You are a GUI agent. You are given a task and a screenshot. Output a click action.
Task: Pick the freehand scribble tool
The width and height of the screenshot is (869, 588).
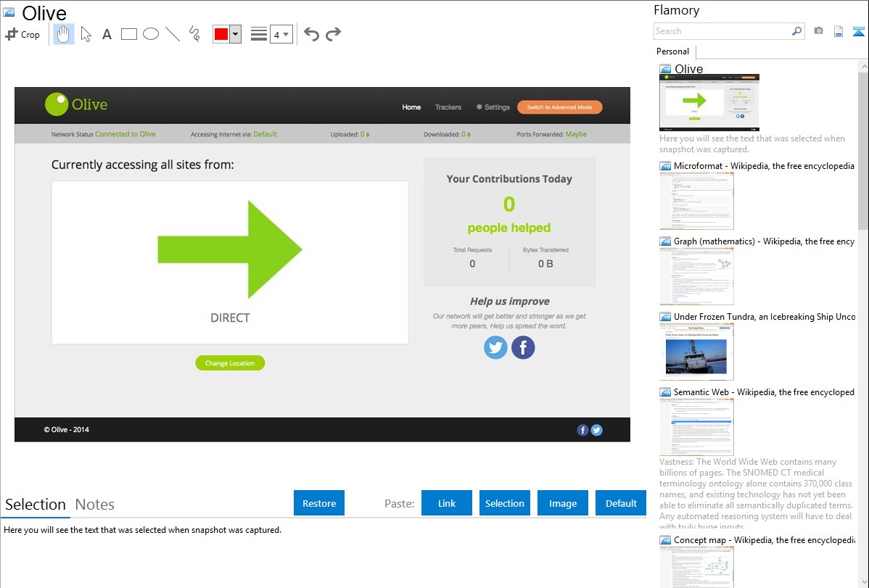194,34
